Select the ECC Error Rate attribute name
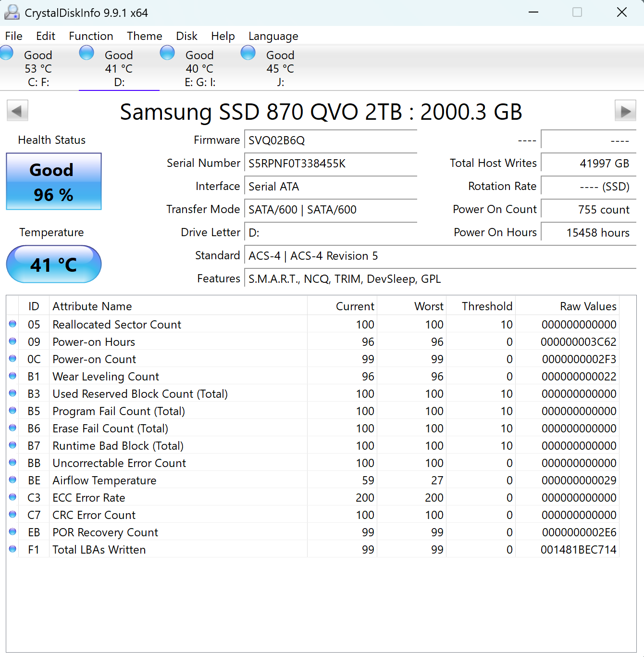Screen dimensions: 644x657 point(89,498)
